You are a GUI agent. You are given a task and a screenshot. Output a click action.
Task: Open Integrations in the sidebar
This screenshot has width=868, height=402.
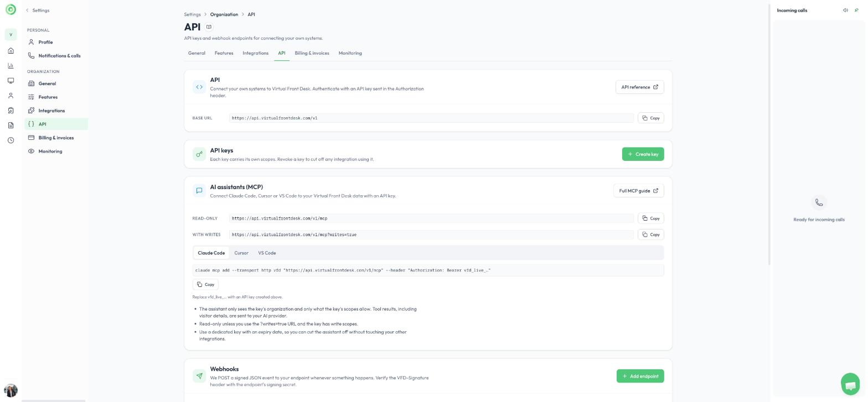tap(56, 111)
